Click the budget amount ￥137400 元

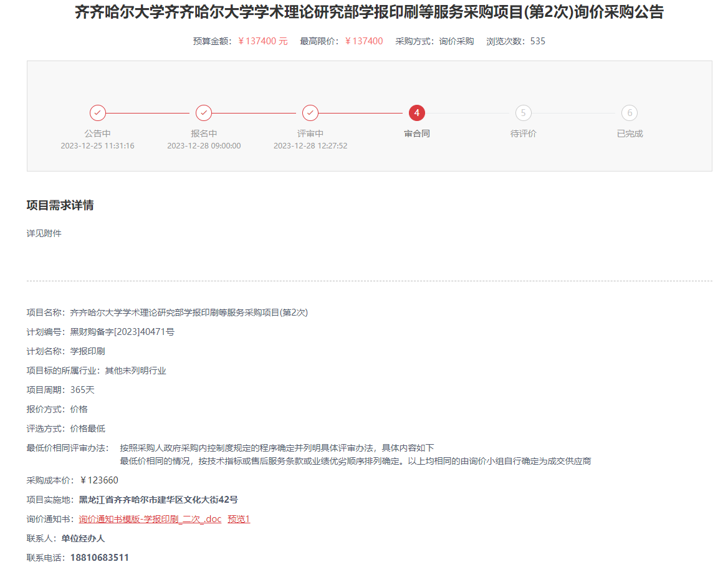(262, 41)
